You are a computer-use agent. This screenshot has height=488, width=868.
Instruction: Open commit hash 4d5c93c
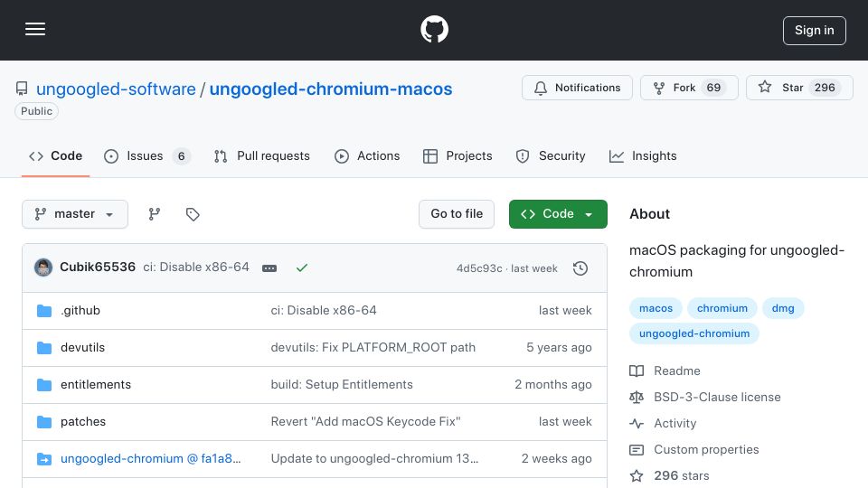(x=479, y=268)
